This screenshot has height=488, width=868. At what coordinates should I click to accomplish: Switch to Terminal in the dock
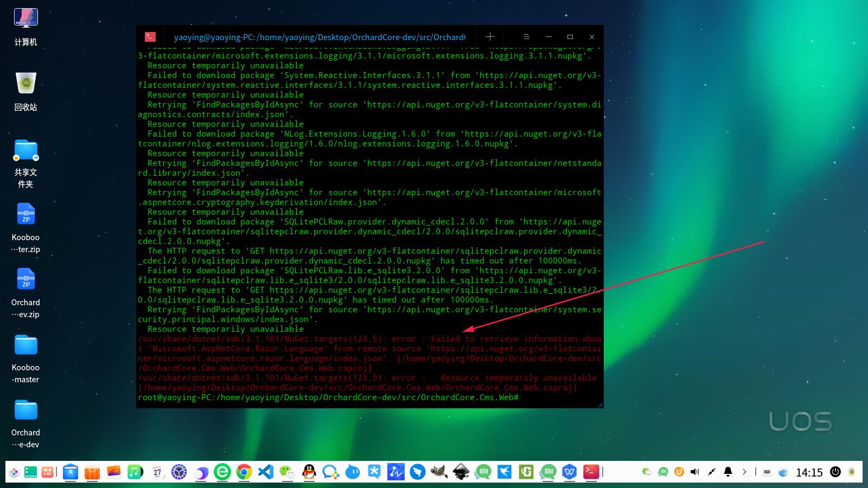tap(591, 472)
